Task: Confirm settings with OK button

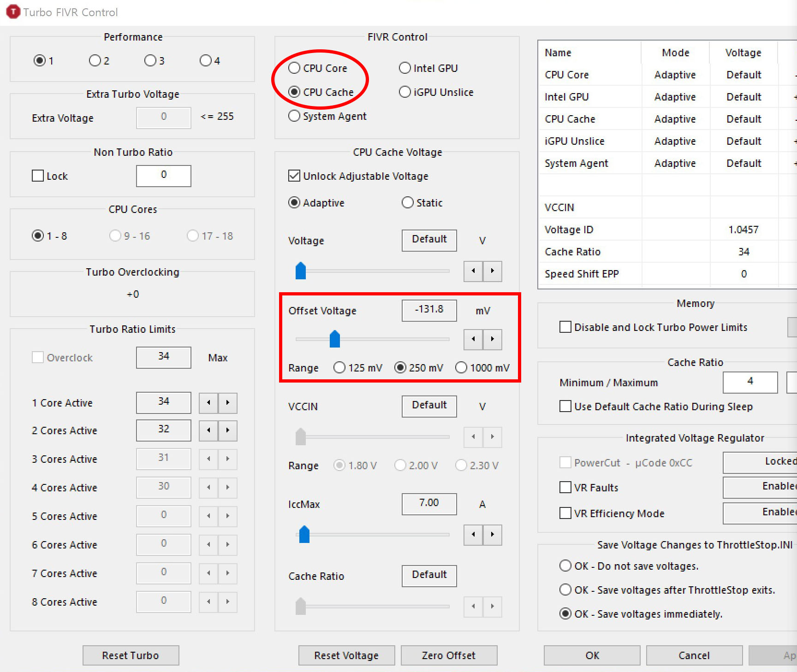Action: point(592,655)
